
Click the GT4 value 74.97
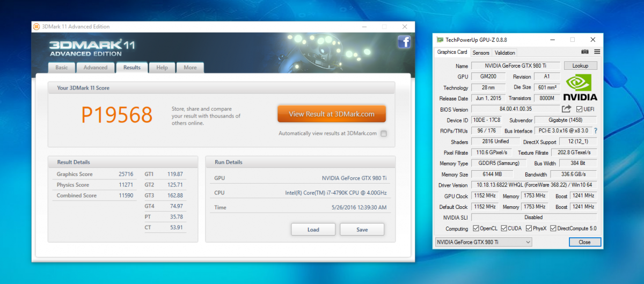177,206
